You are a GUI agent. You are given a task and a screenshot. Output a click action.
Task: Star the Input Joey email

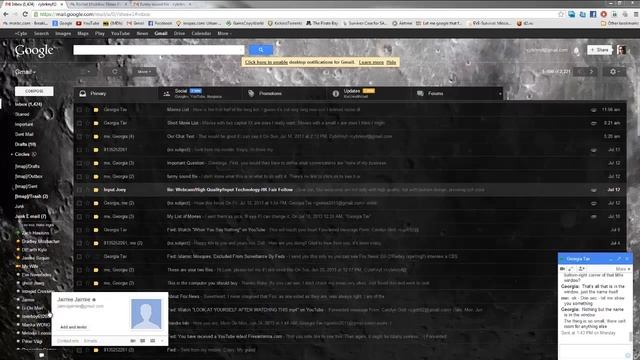pyautogui.click(x=87, y=190)
